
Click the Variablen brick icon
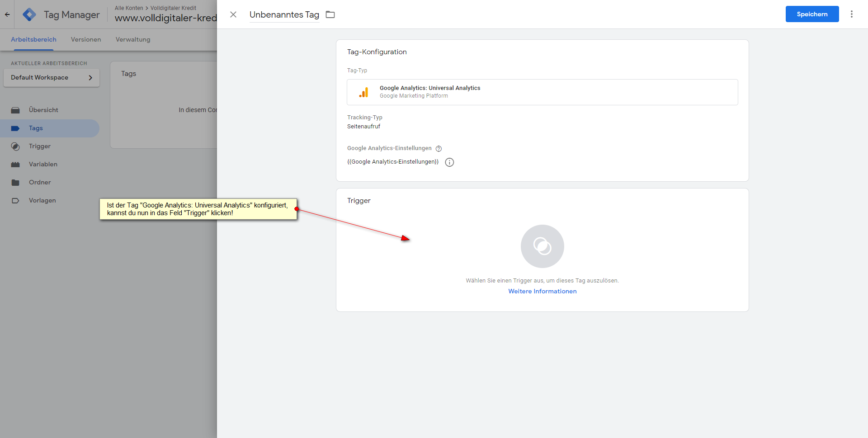coord(15,164)
